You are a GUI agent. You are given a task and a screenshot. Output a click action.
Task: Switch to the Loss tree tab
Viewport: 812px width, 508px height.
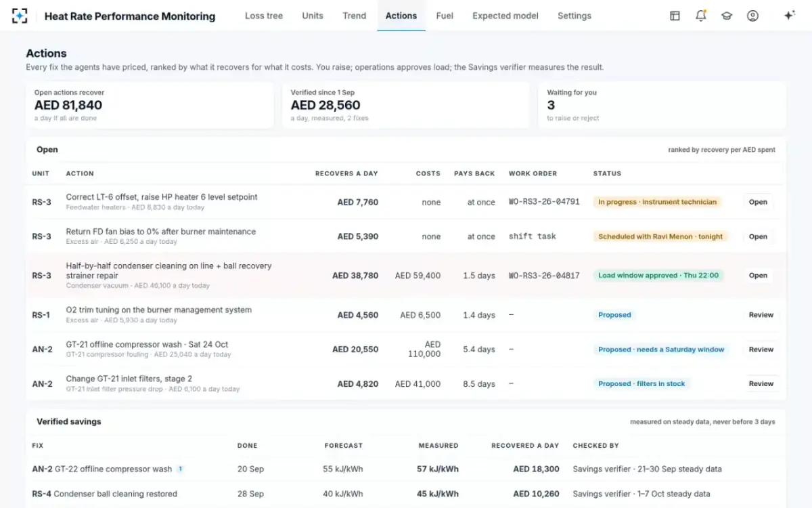[264, 16]
